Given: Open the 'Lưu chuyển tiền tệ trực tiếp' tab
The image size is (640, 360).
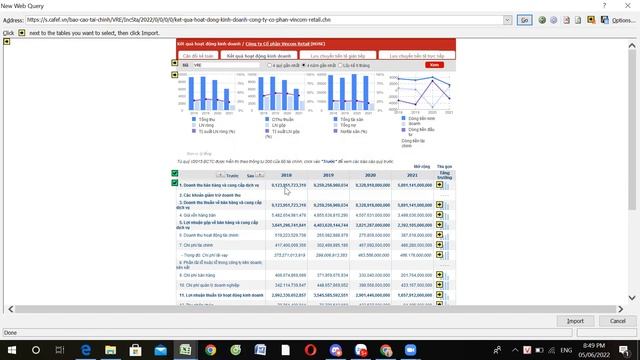Looking at the screenshot, I should click(x=417, y=56).
